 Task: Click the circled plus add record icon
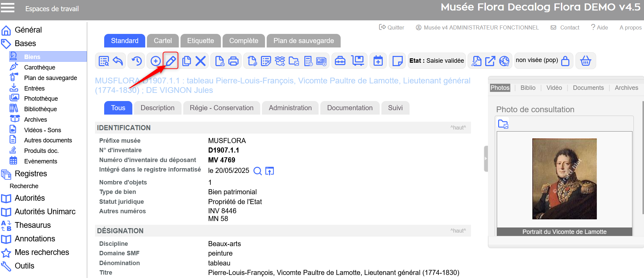[155, 61]
